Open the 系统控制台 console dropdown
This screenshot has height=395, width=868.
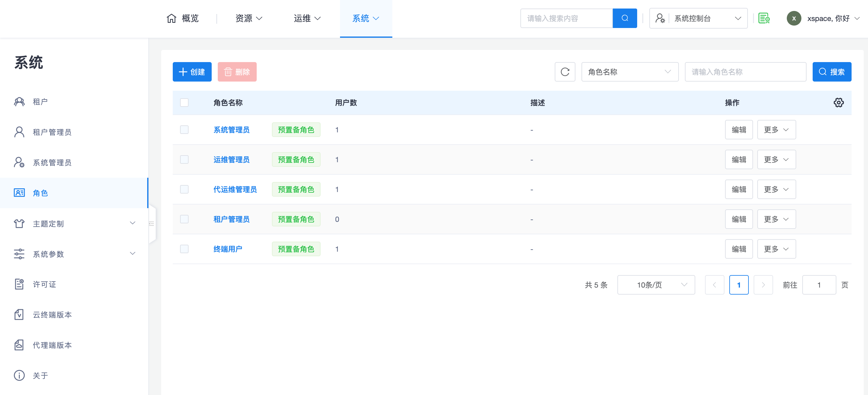point(699,18)
